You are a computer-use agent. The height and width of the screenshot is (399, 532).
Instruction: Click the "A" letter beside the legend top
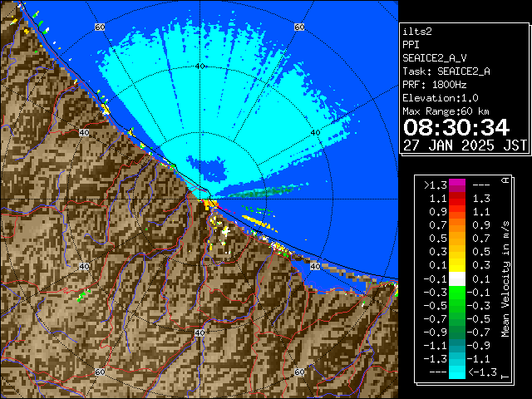coord(505,180)
